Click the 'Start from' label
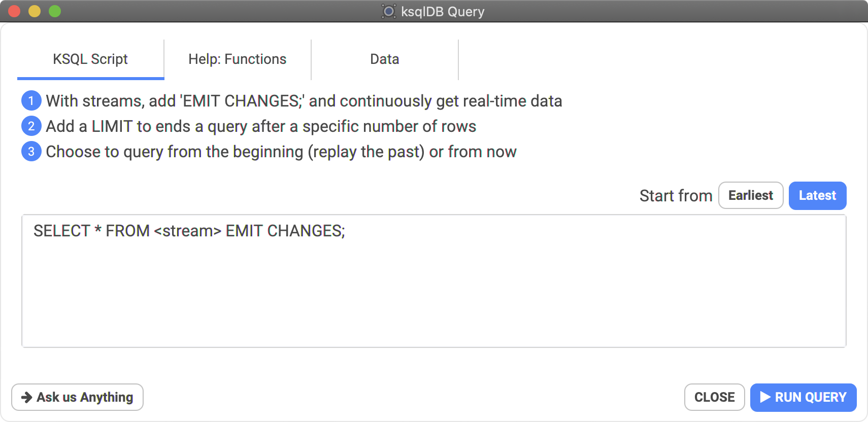868x422 pixels. [x=676, y=196]
